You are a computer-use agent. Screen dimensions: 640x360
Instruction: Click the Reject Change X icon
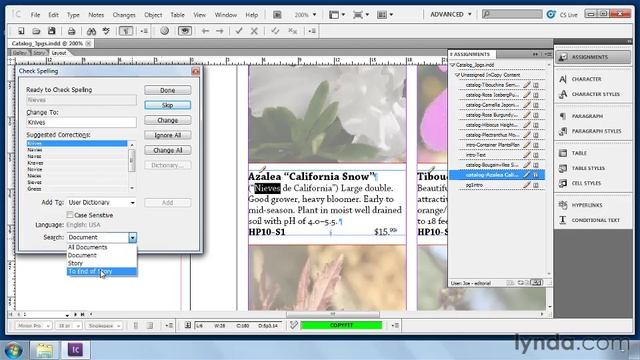[x=254, y=31]
